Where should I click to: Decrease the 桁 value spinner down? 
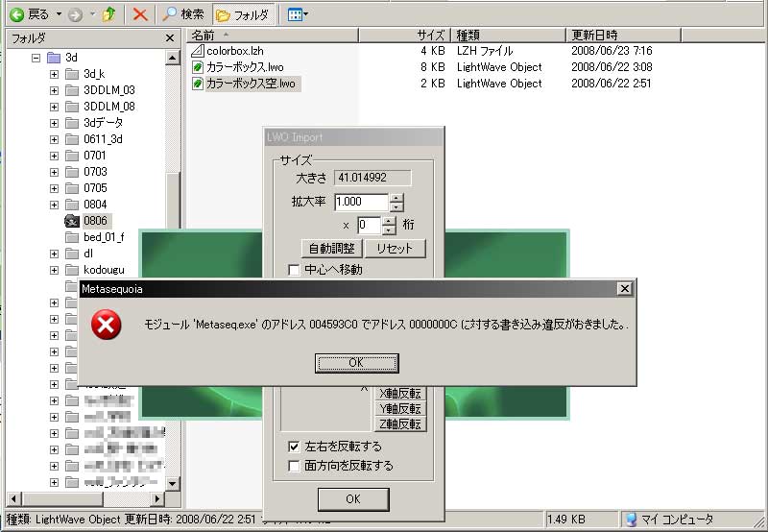[x=389, y=230]
